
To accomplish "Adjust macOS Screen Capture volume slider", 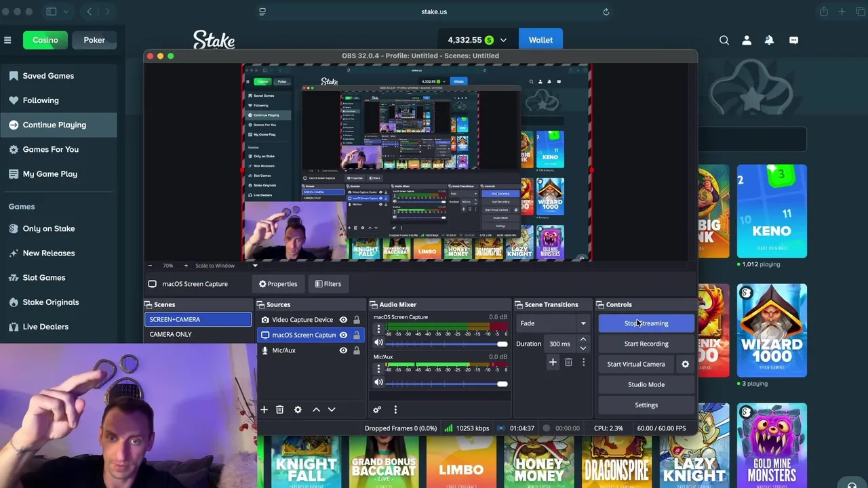I will pos(447,344).
